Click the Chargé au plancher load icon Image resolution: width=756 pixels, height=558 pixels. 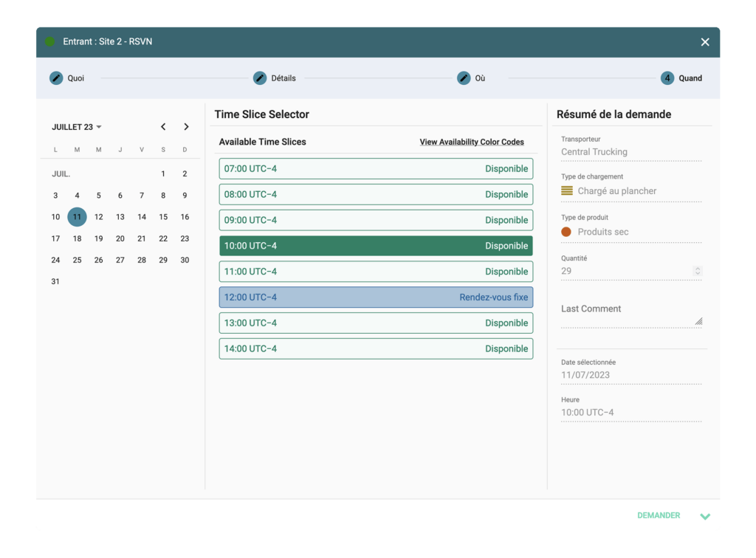click(x=567, y=191)
